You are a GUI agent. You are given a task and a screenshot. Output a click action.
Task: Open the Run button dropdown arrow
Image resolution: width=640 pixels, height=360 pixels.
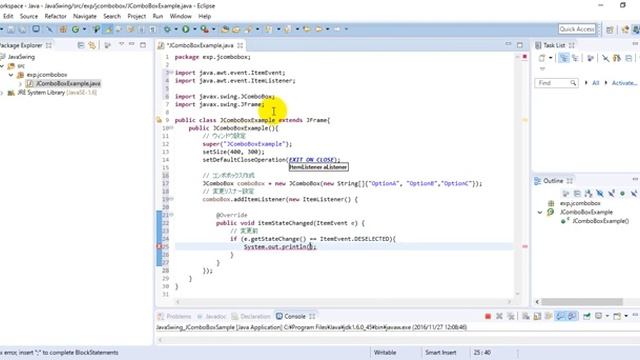[x=194, y=29]
